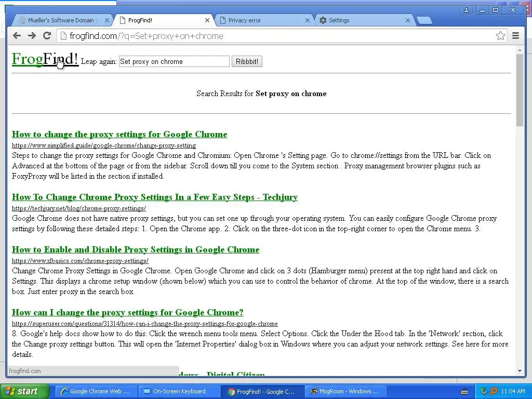Screen dimensions: 532x399
Task: Click the magnifier tray icon
Action: tap(494, 391)
